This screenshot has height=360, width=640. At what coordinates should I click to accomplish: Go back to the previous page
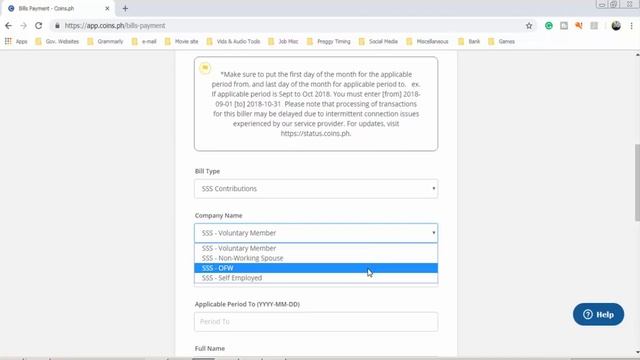(x=8, y=26)
